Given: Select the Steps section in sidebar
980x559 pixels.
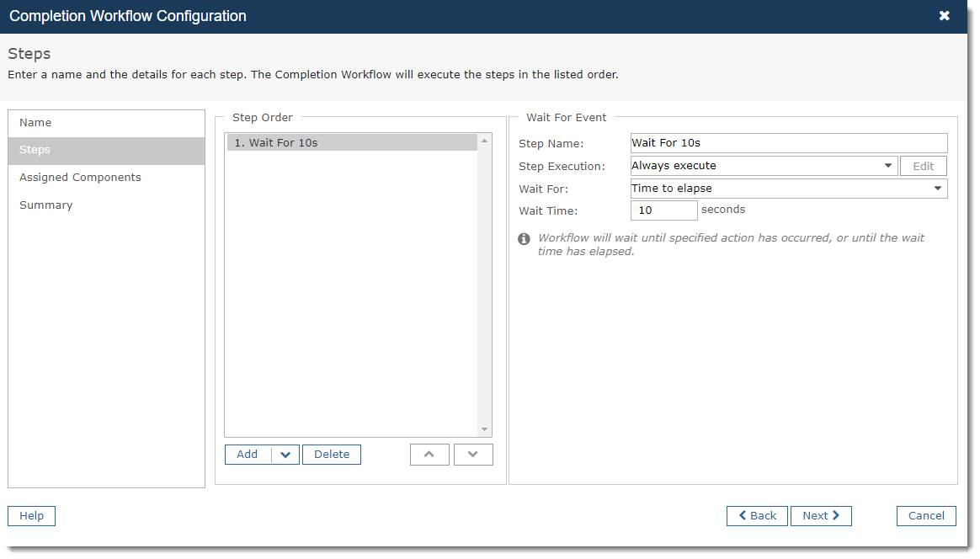Looking at the screenshot, I should tap(106, 150).
